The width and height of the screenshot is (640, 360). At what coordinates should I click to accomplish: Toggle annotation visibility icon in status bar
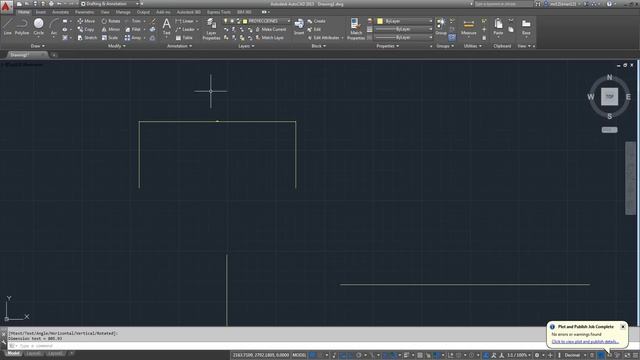pos(486,355)
